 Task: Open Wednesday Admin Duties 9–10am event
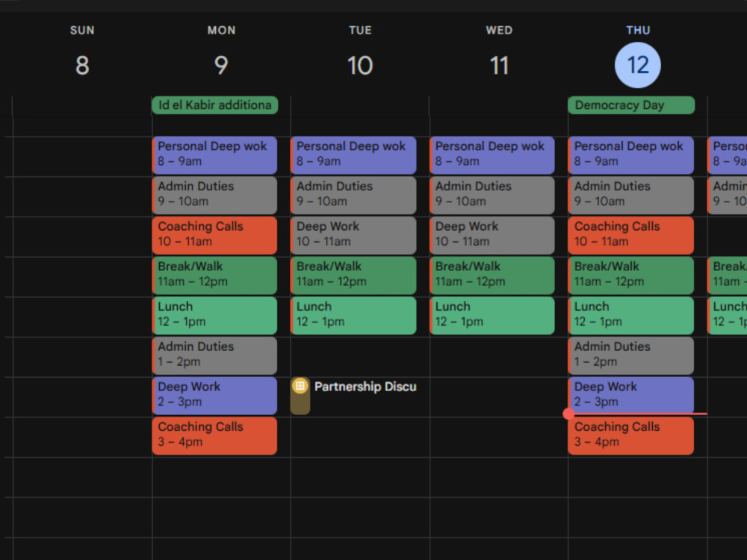(x=492, y=195)
